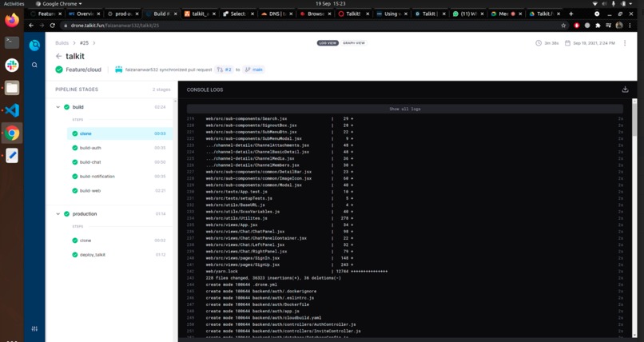Click the build duration clock icon
The image size is (644, 342).
click(539, 43)
